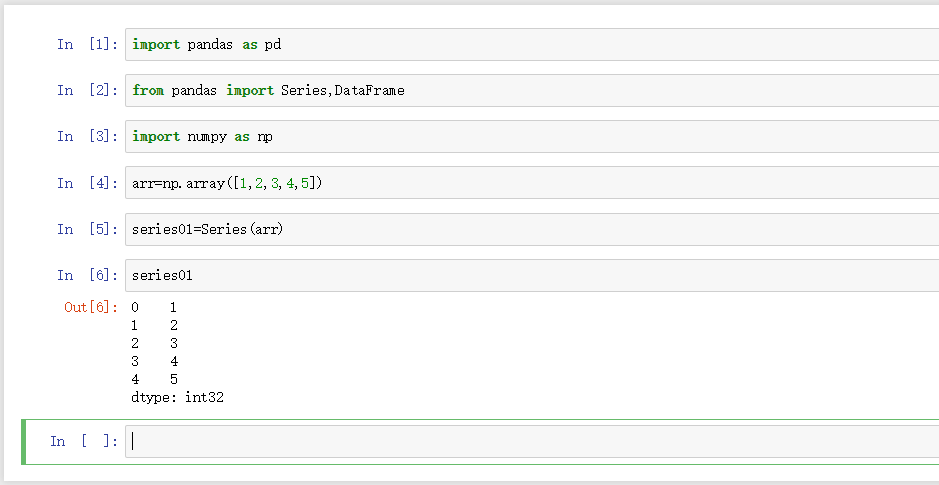This screenshot has height=485, width=939.
Task: Click the 'dtype: int32' output line
Action: 177,397
